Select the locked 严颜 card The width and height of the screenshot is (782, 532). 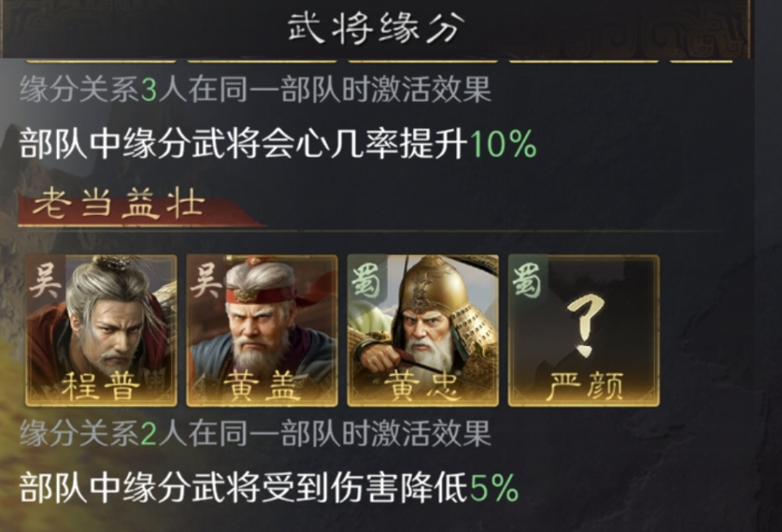(584, 331)
